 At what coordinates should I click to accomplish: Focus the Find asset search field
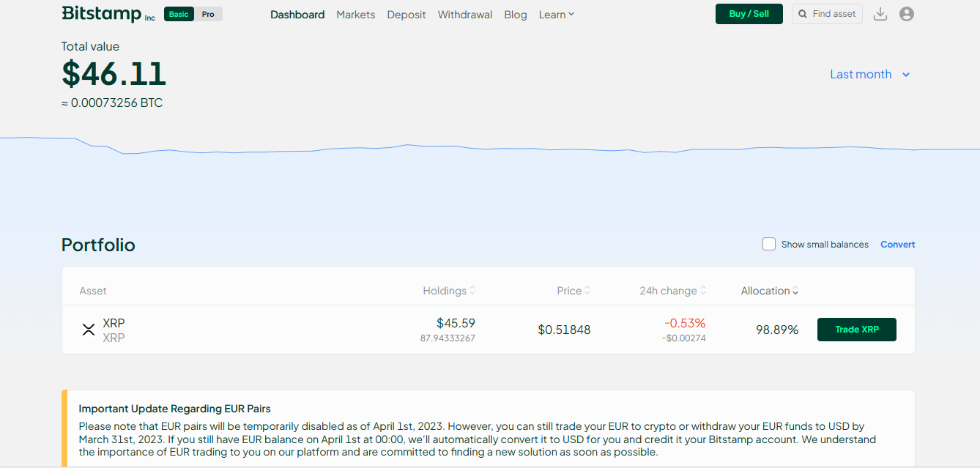click(828, 14)
